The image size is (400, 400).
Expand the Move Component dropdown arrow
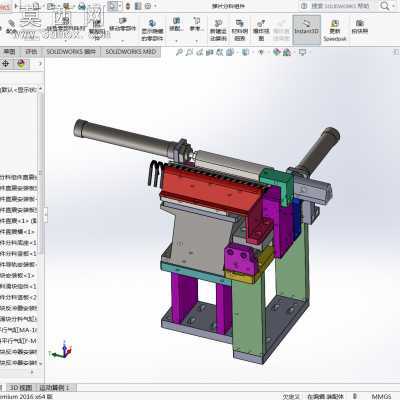pyautogui.click(x=122, y=41)
